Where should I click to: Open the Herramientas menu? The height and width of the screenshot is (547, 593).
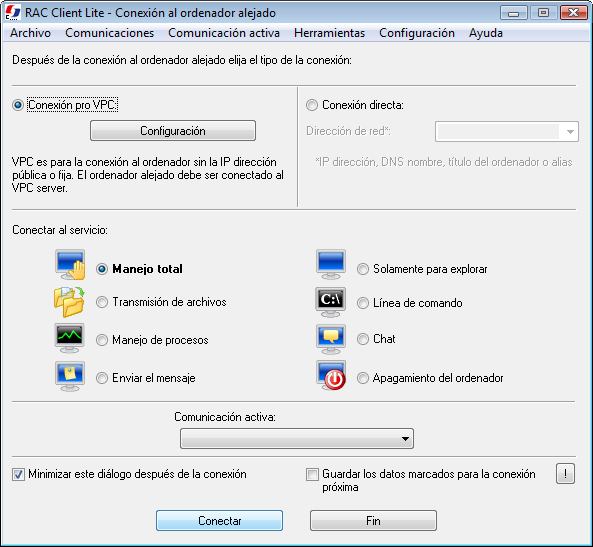click(329, 33)
